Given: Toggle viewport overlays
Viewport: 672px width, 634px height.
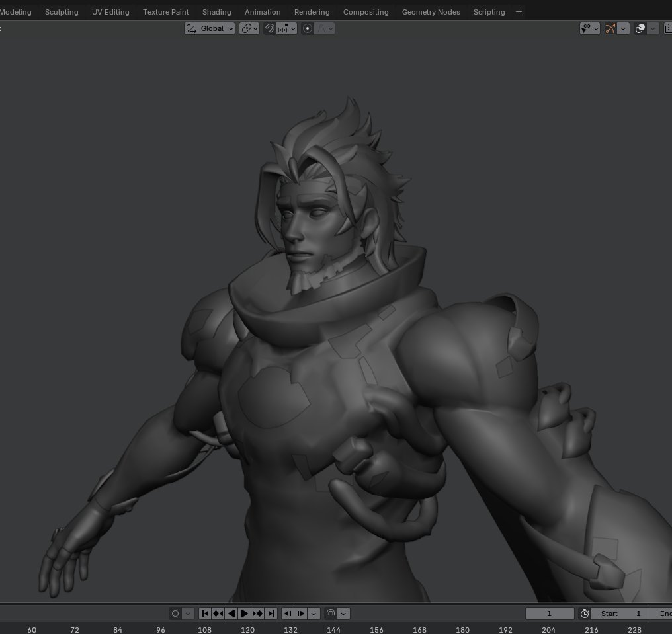Looking at the screenshot, I should [x=640, y=28].
